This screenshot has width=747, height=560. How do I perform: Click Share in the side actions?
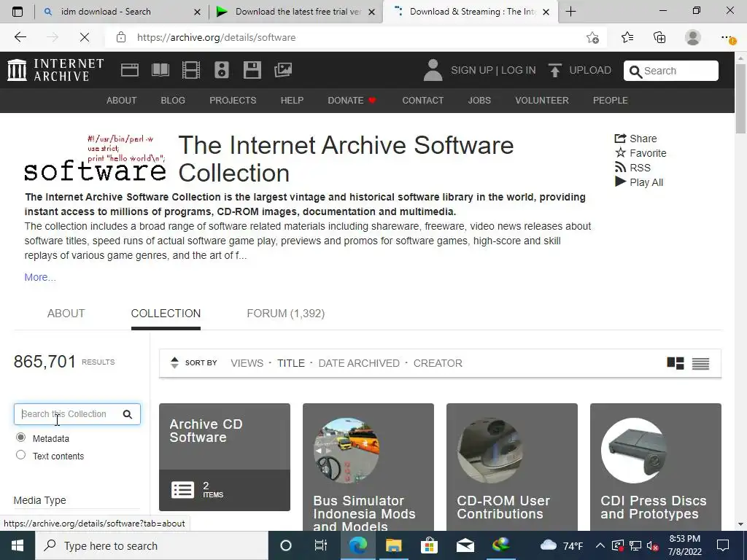(x=635, y=139)
